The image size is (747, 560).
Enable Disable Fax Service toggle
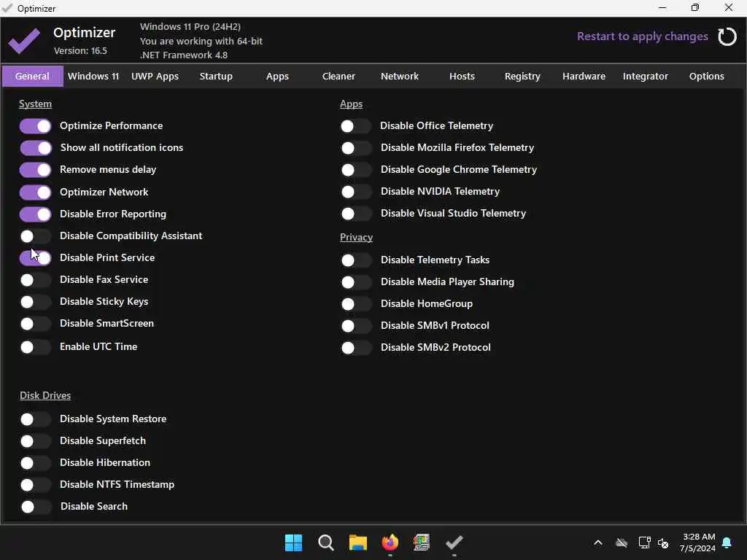[35, 280]
